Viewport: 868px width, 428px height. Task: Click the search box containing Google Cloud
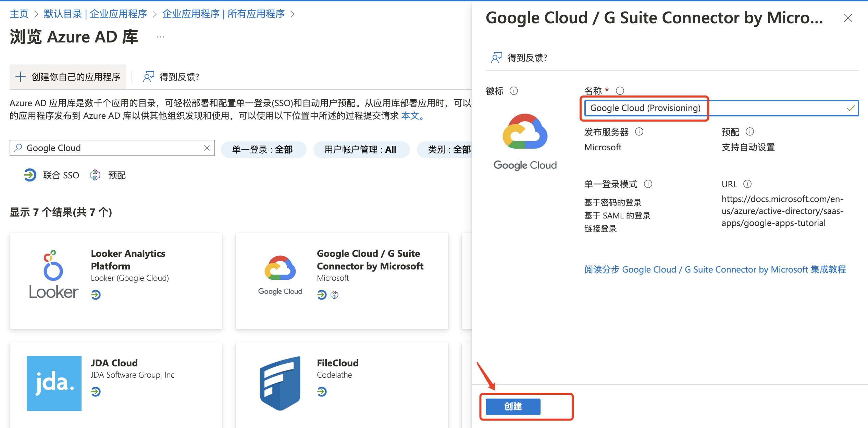point(112,148)
